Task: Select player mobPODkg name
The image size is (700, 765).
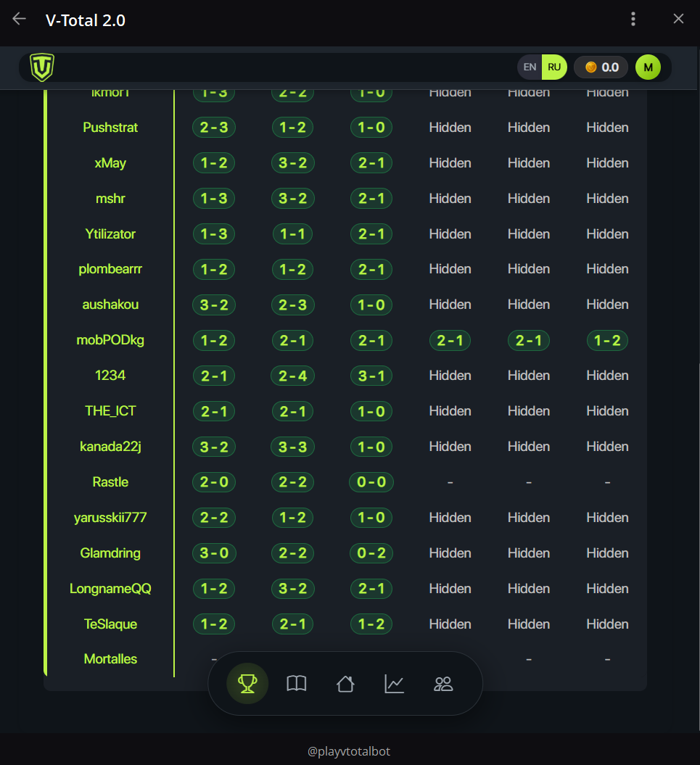Action: (x=110, y=340)
